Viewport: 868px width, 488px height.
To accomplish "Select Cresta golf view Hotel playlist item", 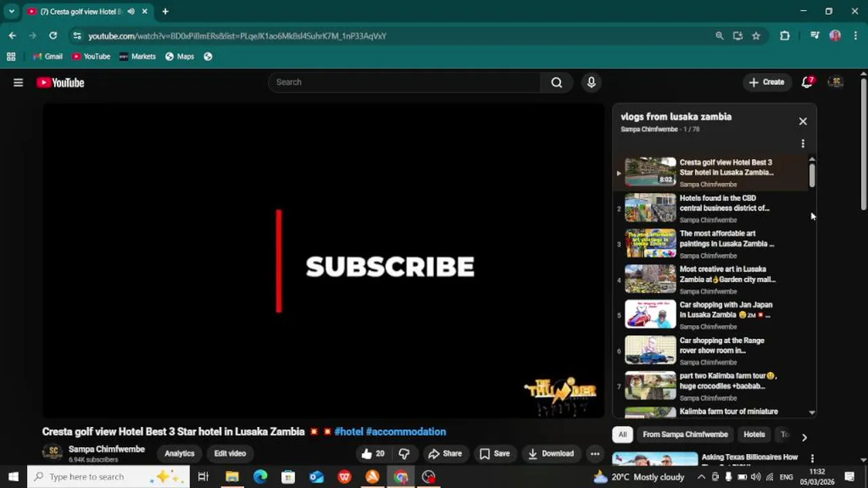I will coord(709,172).
